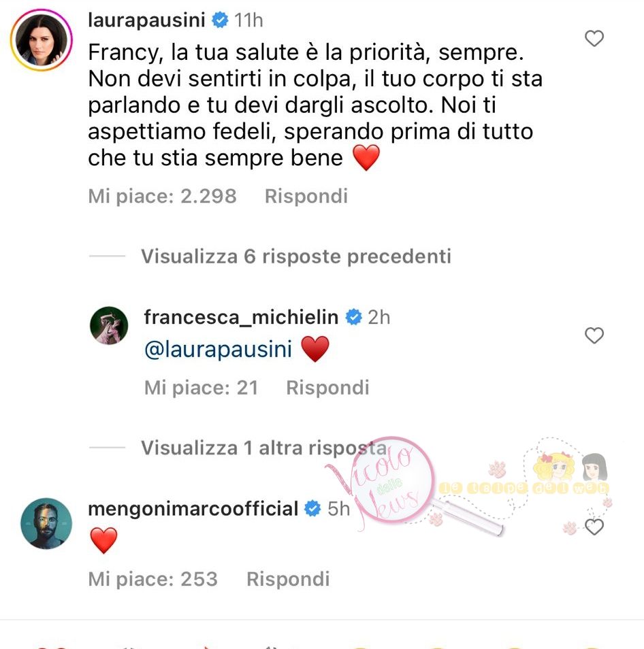Reply to mengonimarcoofficial's comment via Rispondi
Viewport: 644px width, 649px height.
click(x=288, y=579)
